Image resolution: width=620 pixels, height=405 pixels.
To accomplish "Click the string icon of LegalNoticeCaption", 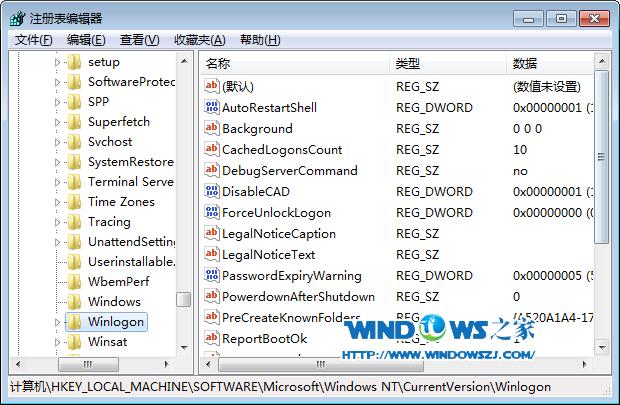I will click(212, 233).
